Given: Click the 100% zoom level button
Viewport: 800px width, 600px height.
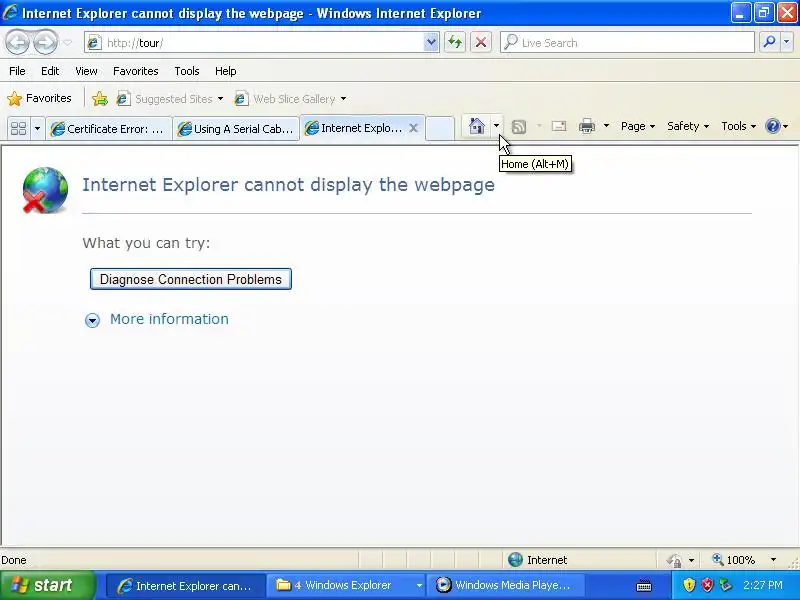Looking at the screenshot, I should (734, 560).
